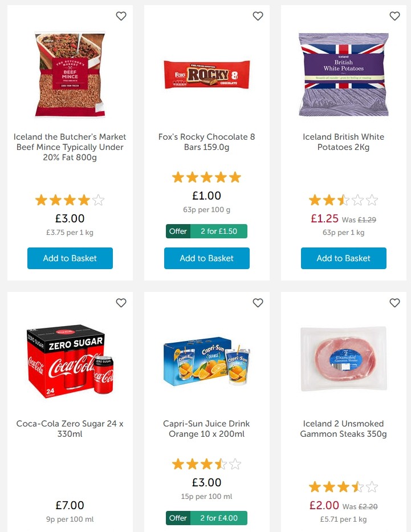Click the heart icon on Coca-Cola Zero Sugar
The image size is (411, 532).
[121, 303]
